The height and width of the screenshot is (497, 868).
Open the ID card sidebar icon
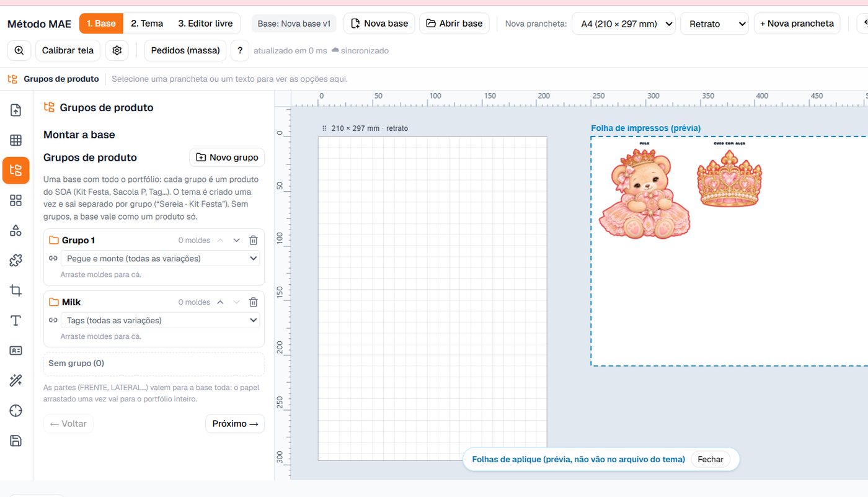click(16, 351)
